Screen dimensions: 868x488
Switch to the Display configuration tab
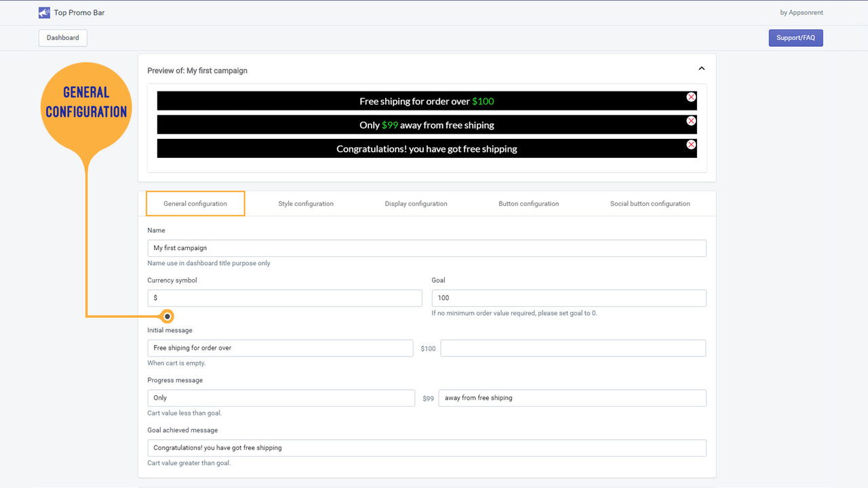(416, 203)
